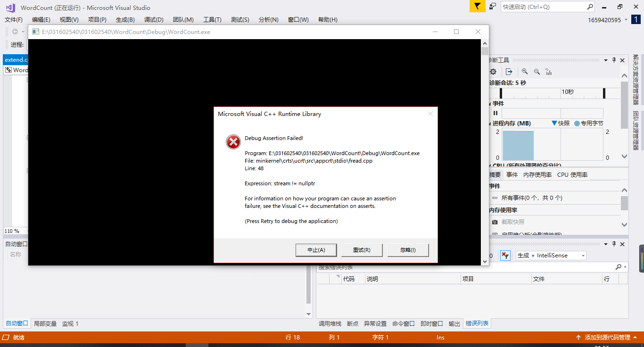Pause the events track in diagnostics

coord(495,113)
